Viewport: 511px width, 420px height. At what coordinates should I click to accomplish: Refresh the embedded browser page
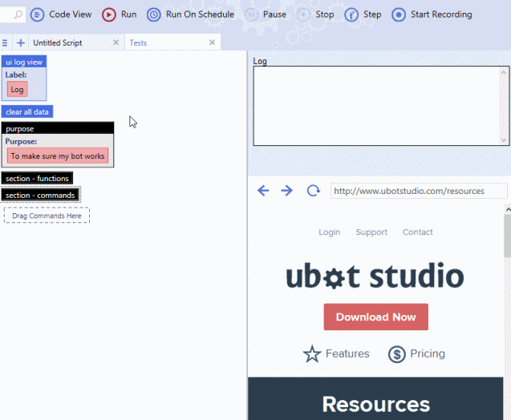tap(313, 191)
